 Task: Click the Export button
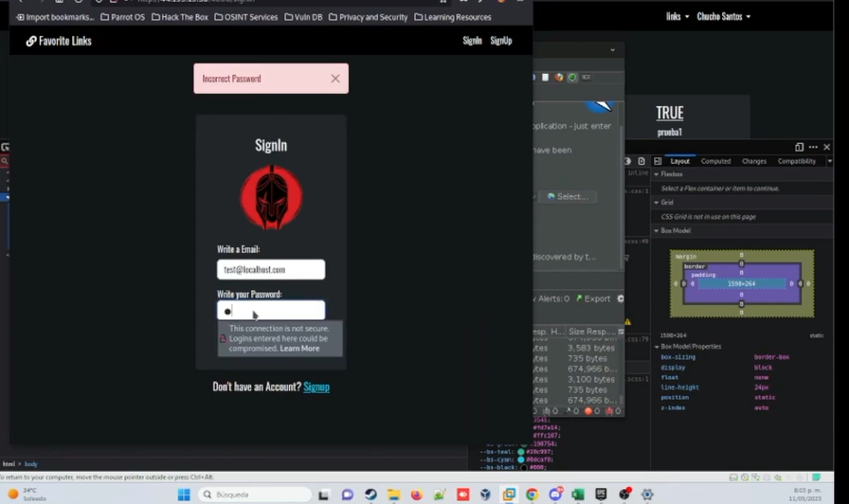(593, 298)
